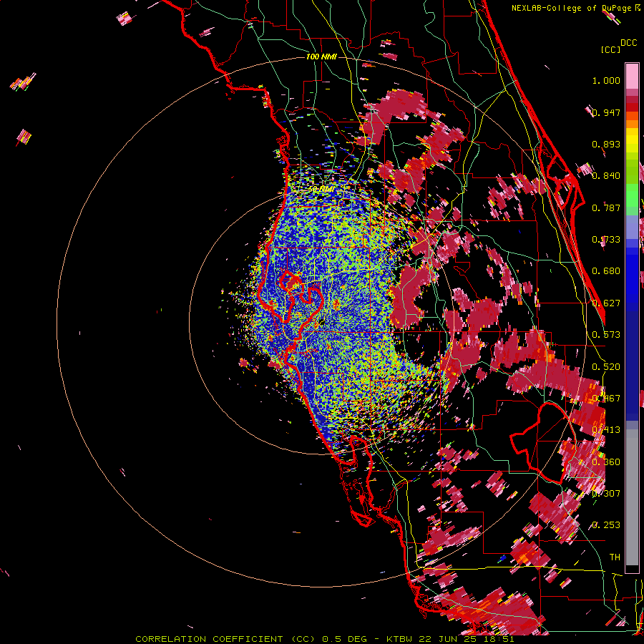Select the 0.680 scale value
Image resolution: width=644 pixels, height=644 pixels.
[x=606, y=271]
